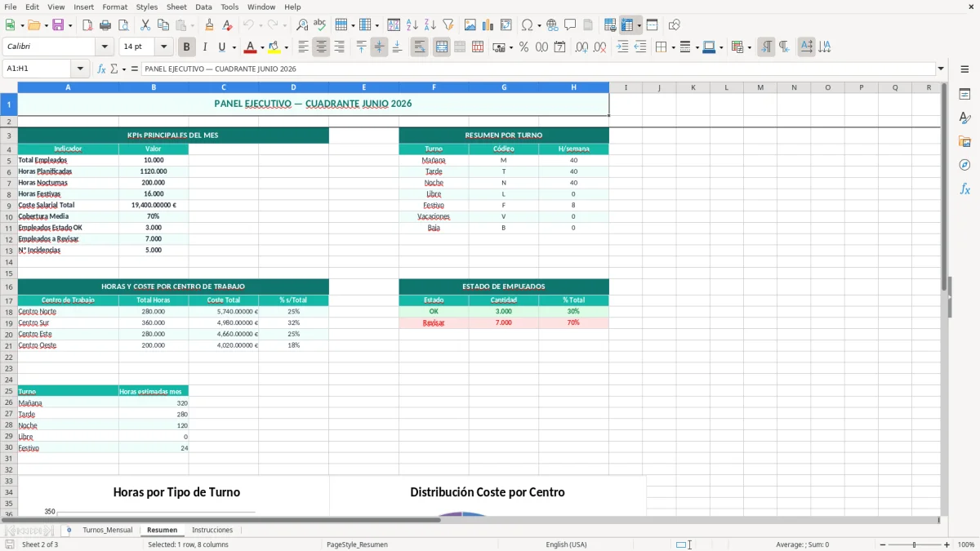Click the Clear Direct Formatting icon
This screenshot has width=980, height=551.
pos(227,25)
